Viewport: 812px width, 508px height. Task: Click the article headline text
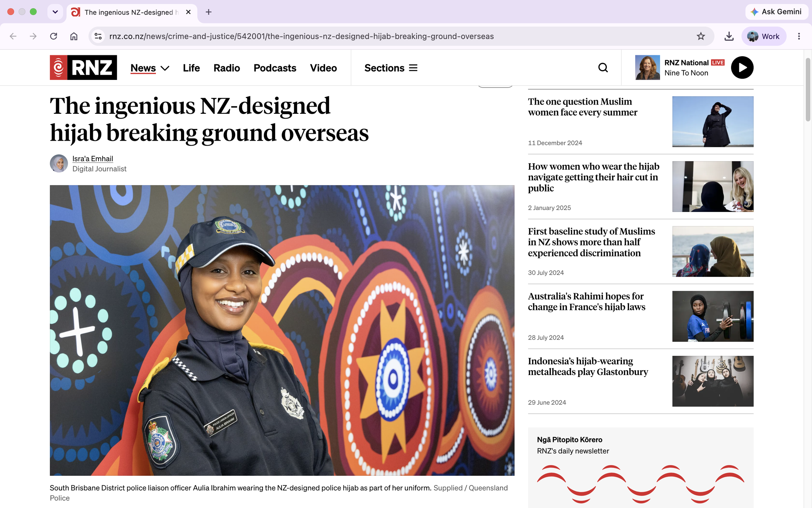(209, 119)
